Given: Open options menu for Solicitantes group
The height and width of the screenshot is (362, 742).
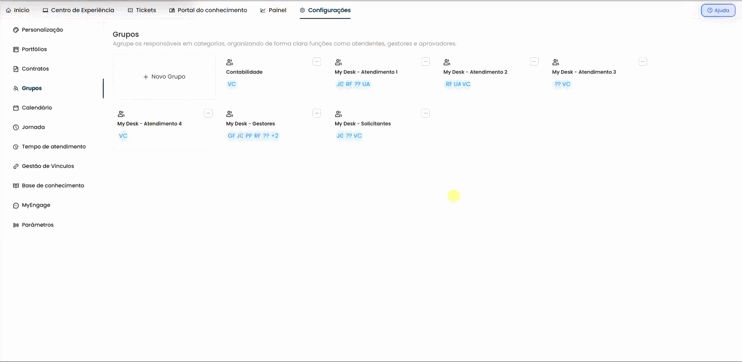Looking at the screenshot, I should [x=425, y=113].
